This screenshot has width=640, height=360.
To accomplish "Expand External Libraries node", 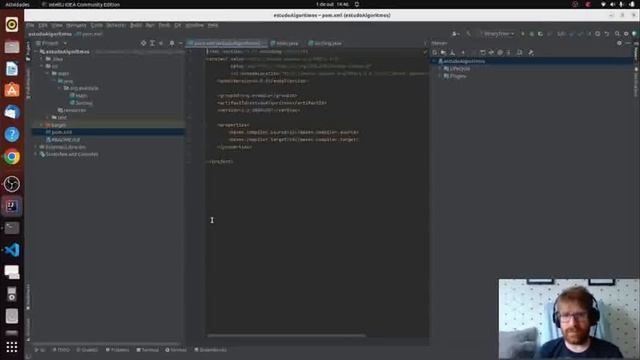I will 36,147.
